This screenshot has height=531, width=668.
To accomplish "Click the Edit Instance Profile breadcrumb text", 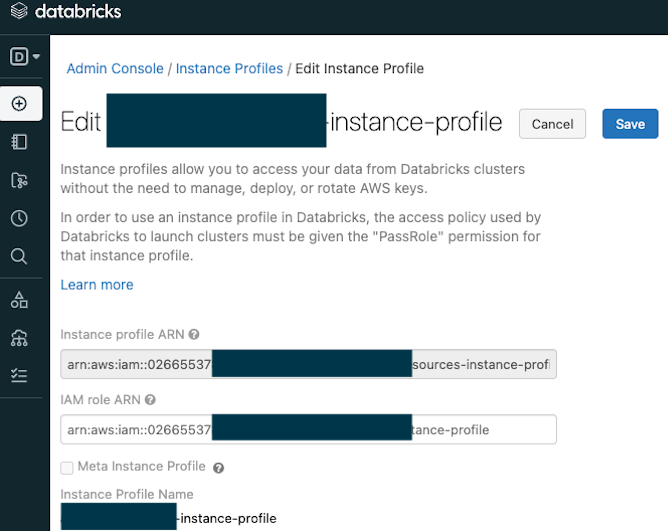I will [360, 68].
